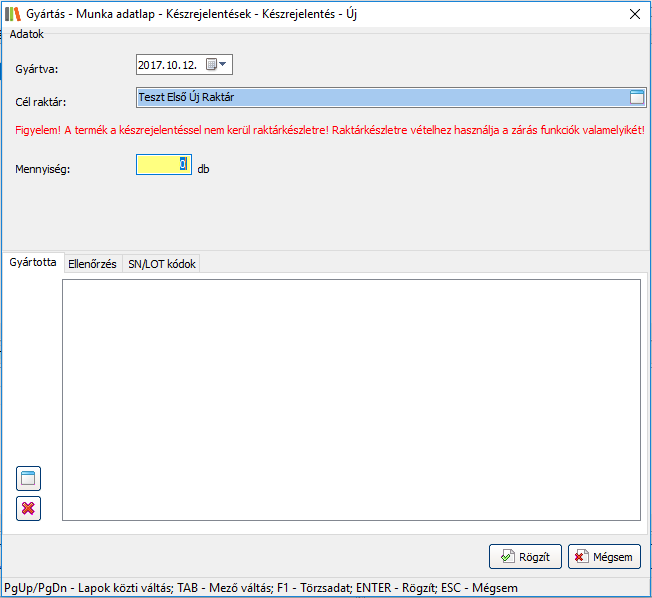The height and width of the screenshot is (598, 652).
Task: Click the Cél raktár label
Action: point(41,101)
